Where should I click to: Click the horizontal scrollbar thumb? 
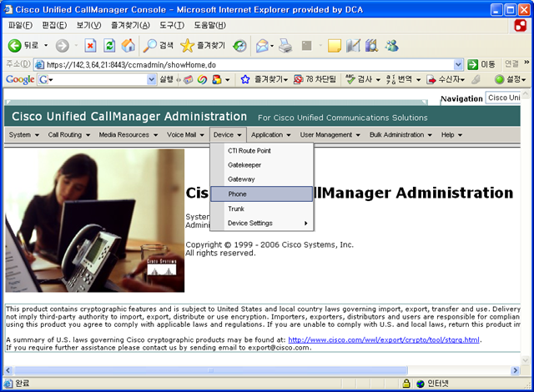click(x=211, y=370)
